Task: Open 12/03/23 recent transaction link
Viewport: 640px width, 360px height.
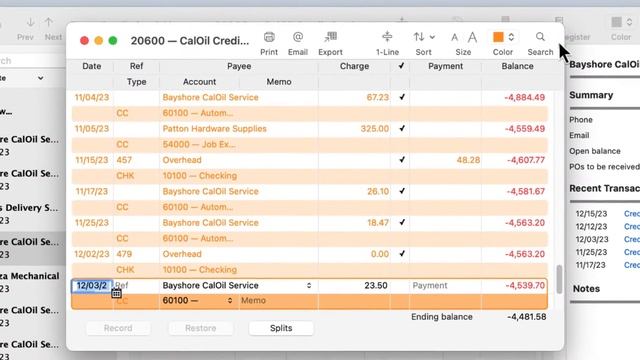Action: (631, 239)
